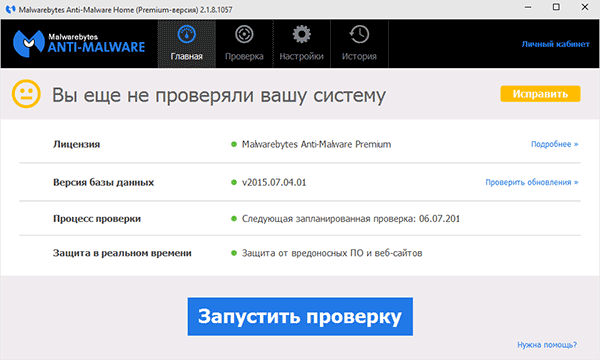Select the v2015.07.04.01 database version text
Image resolution: width=600 pixels, height=360 pixels.
[x=274, y=182]
